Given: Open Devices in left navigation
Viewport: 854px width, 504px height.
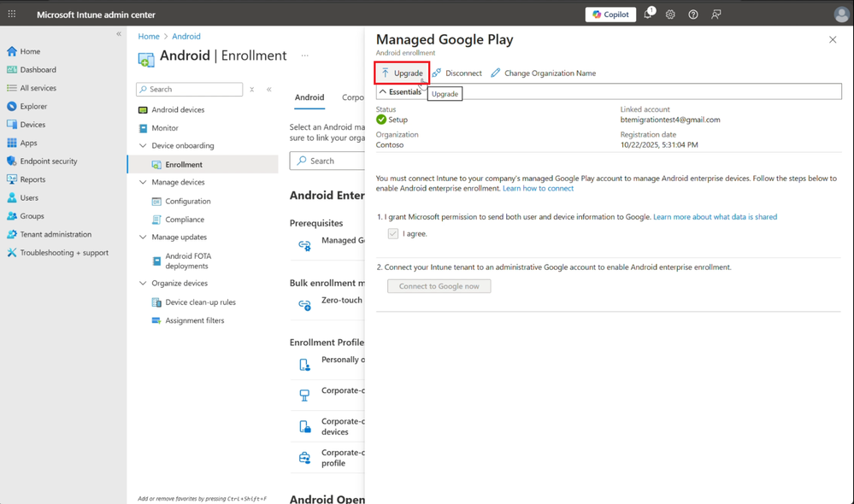Looking at the screenshot, I should click(x=27, y=125).
